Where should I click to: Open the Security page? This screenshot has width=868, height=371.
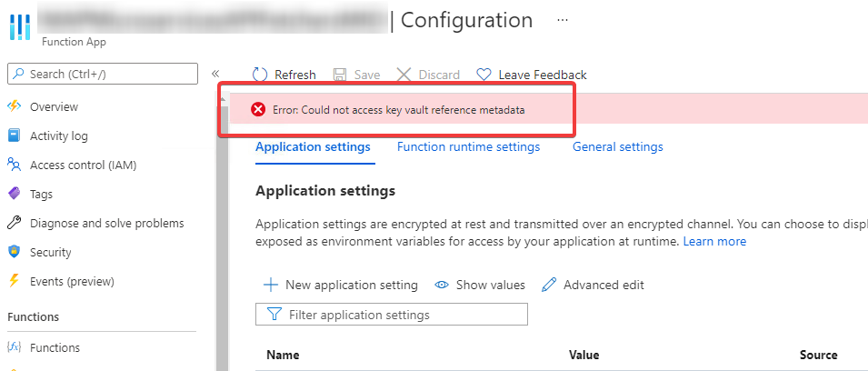click(50, 253)
